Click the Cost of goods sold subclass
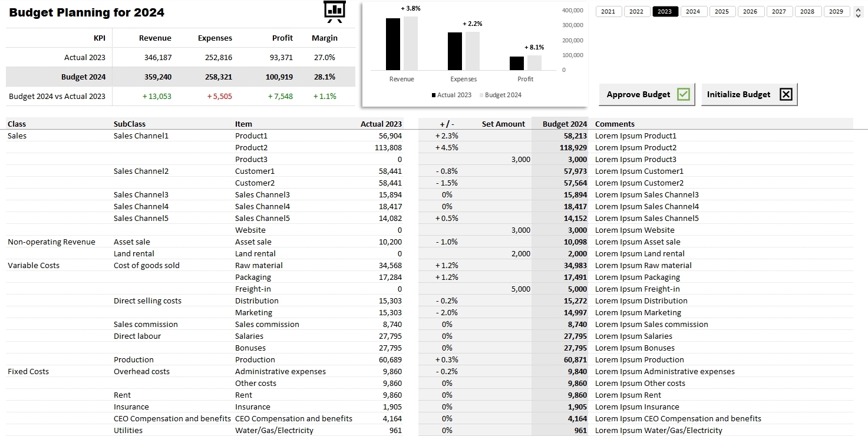This screenshot has width=868, height=436. pos(147,265)
